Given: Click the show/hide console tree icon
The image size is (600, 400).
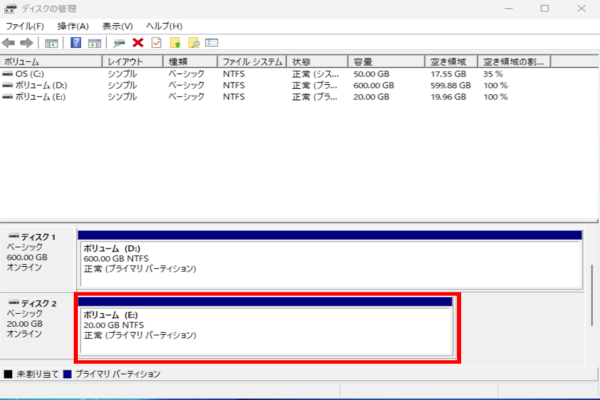Looking at the screenshot, I should pyautogui.click(x=51, y=43).
